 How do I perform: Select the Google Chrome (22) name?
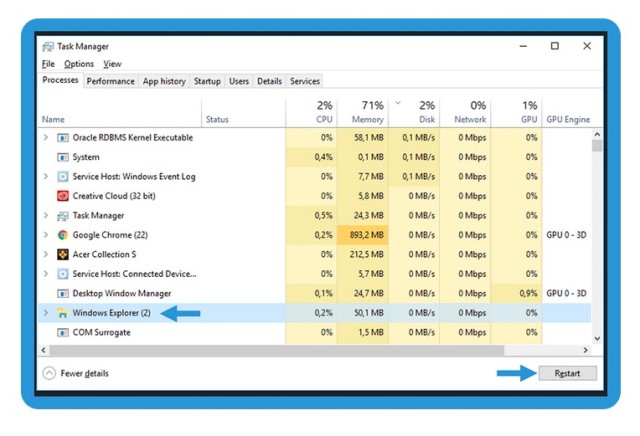click(x=110, y=235)
